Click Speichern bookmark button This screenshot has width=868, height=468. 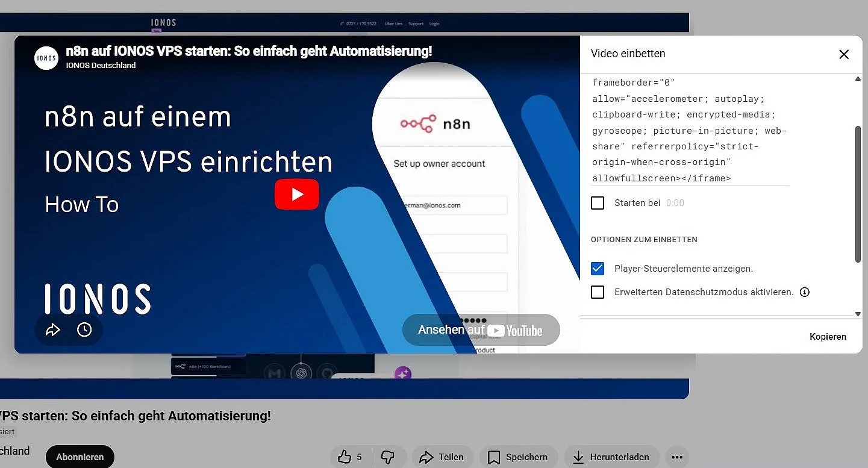[x=518, y=457]
